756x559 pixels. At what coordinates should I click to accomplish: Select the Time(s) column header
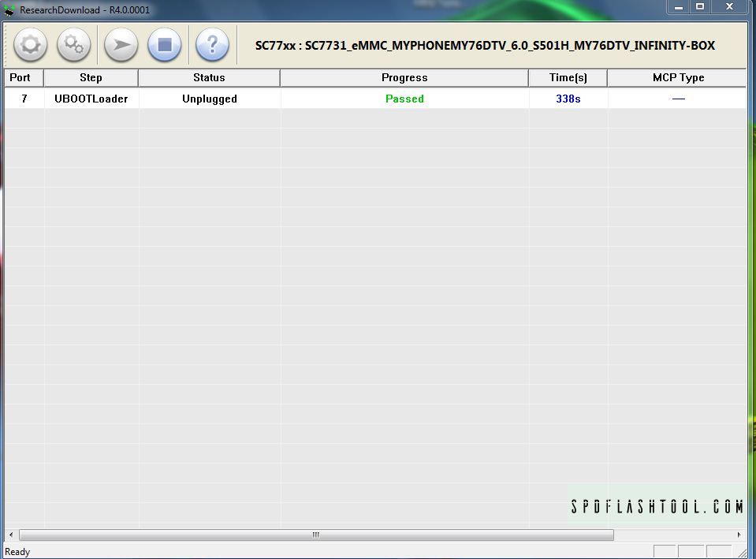click(568, 77)
